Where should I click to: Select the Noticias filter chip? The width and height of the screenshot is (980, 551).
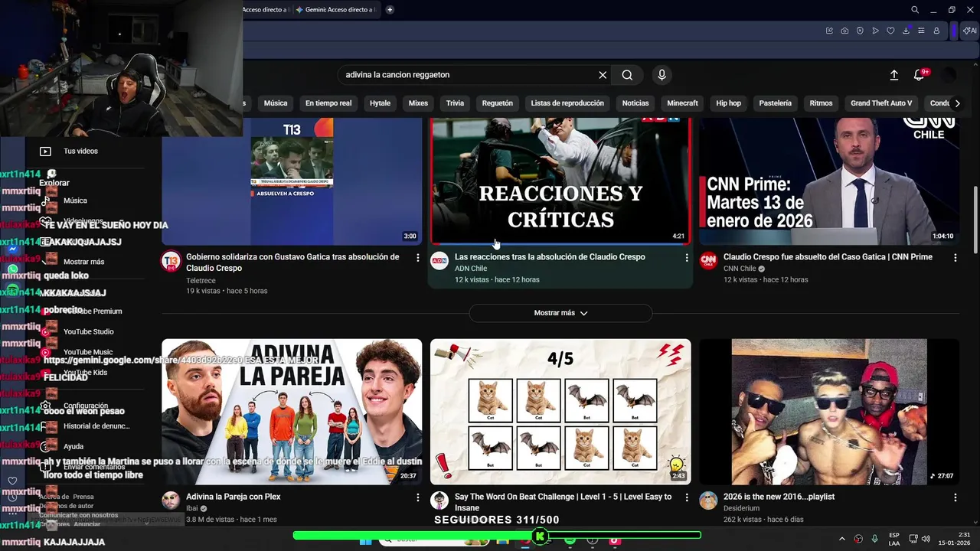[x=635, y=103]
